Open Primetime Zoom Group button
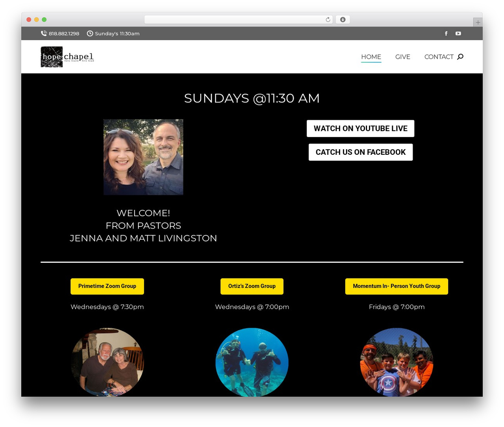Viewport: 504px width, 427px height. (107, 286)
